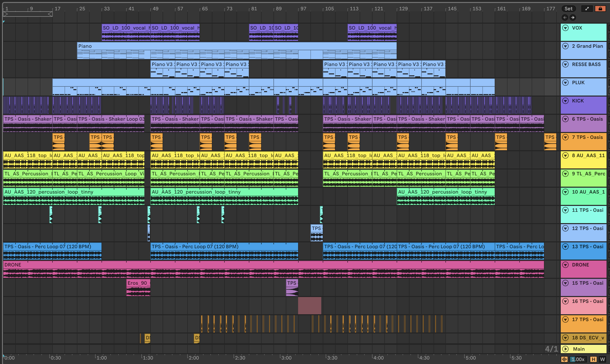610x364 pixels.
Task: Collapse the 2 Grand Pian track
Action: (565, 46)
